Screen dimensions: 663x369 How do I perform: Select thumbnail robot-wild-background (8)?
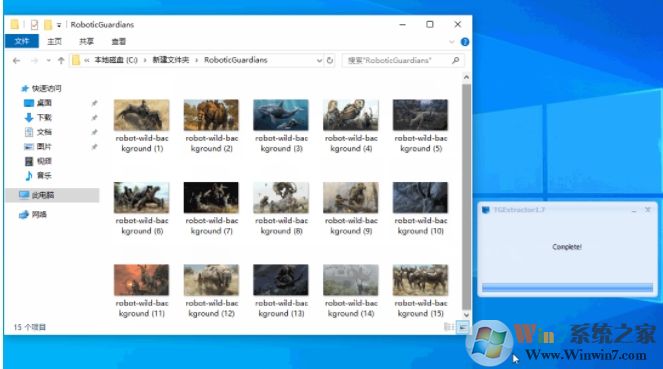pos(281,197)
